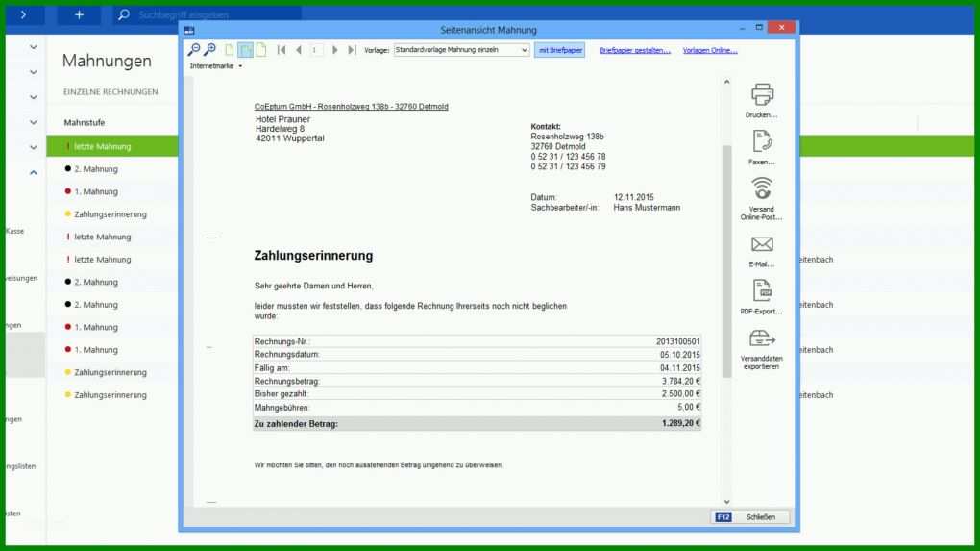Go to the next preview page
Image resolution: width=980 pixels, height=551 pixels.
335,50
